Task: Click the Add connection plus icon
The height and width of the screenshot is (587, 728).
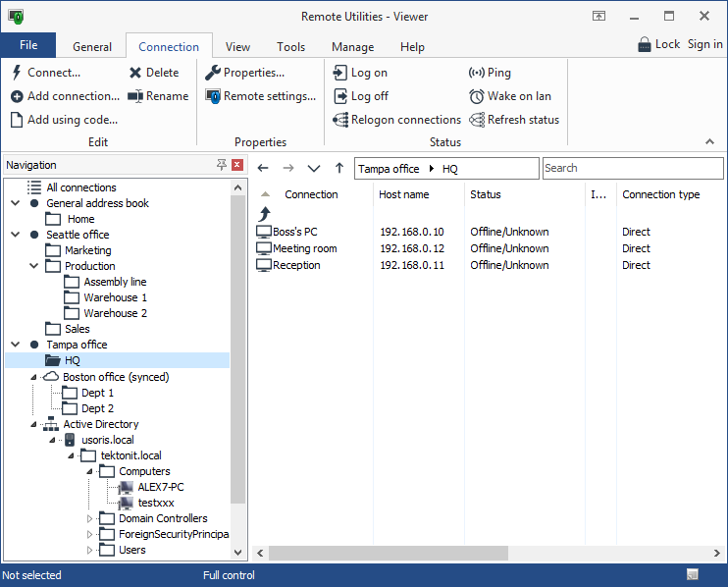Action: click(x=17, y=96)
